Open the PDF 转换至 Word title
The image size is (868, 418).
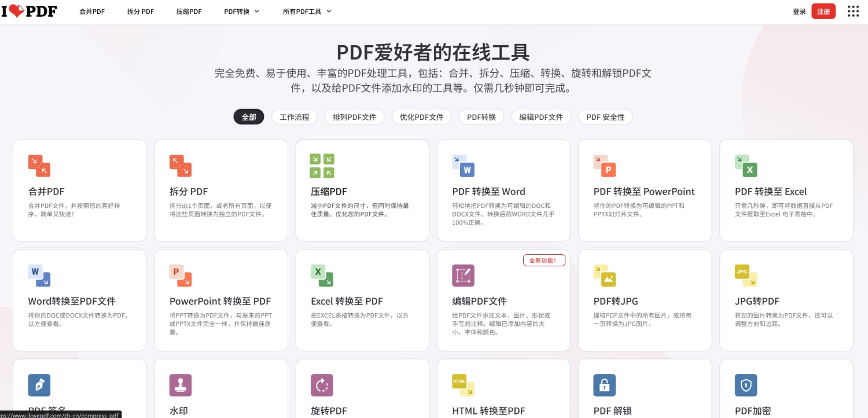pyautogui.click(x=488, y=192)
